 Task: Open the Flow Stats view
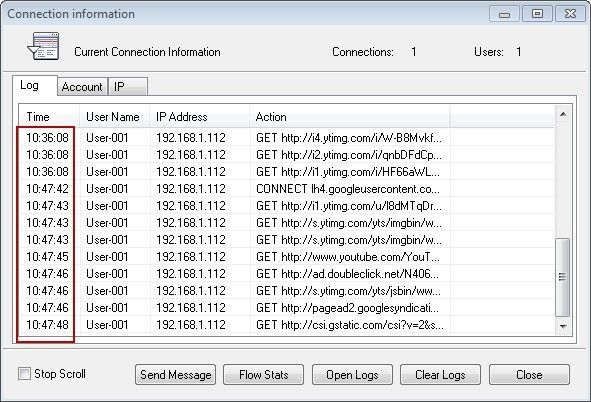pos(263,374)
